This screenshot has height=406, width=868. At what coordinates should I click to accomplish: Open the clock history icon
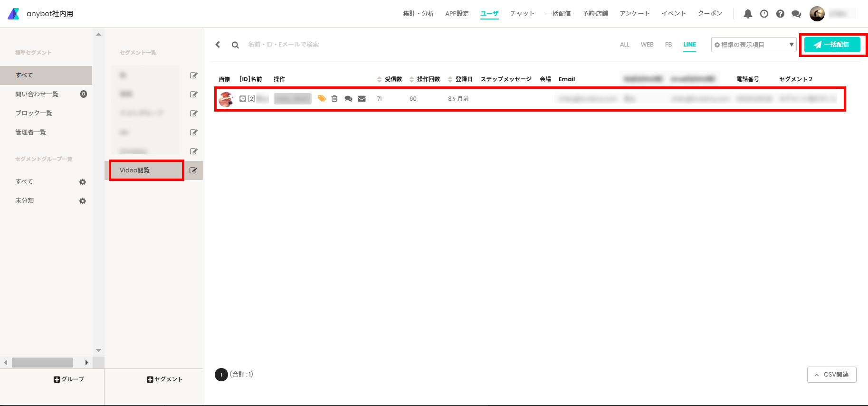coord(764,14)
